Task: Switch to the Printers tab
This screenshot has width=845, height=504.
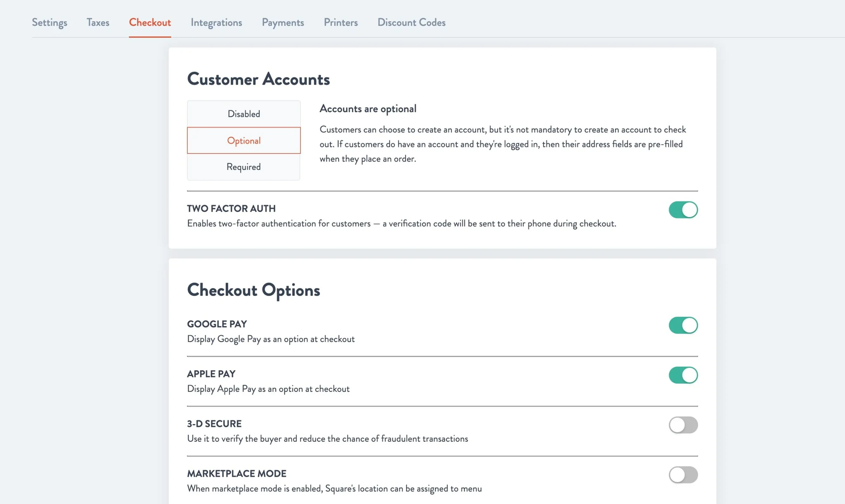Action: coord(340,22)
